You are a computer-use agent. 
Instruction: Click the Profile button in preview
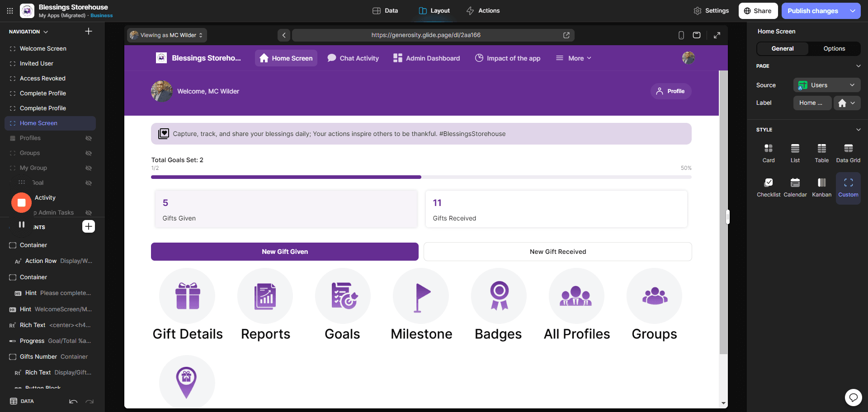671,91
